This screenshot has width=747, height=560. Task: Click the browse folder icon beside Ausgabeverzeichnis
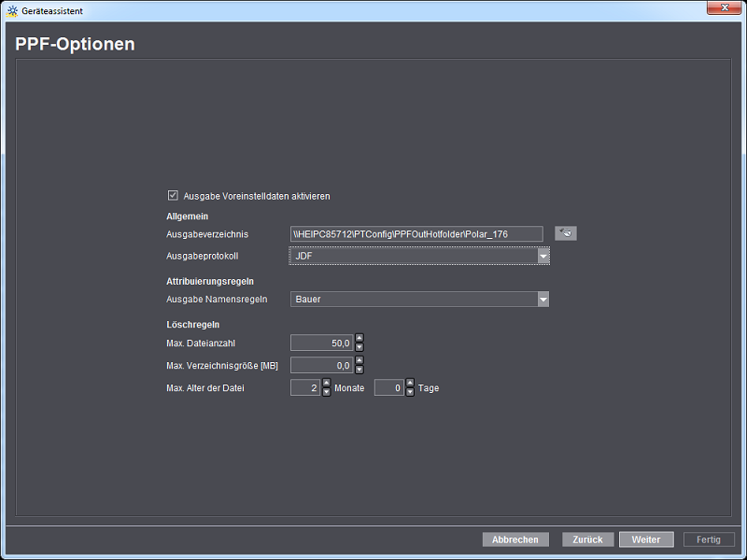(565, 233)
